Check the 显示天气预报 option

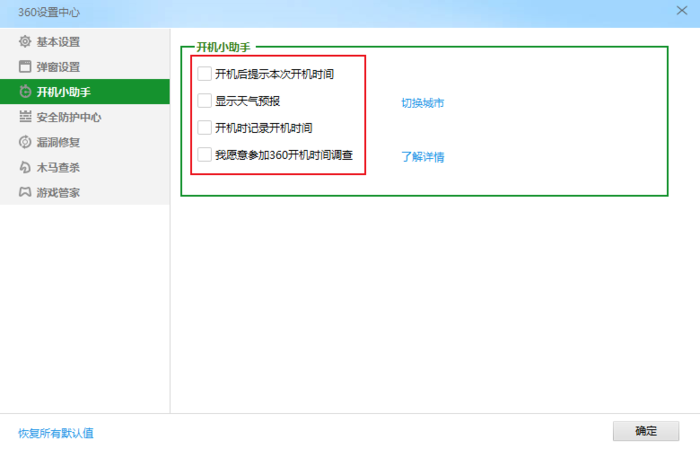point(205,101)
